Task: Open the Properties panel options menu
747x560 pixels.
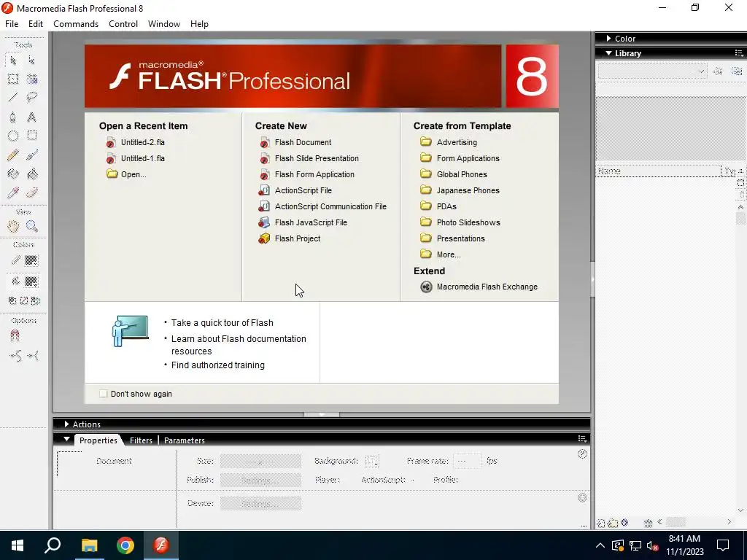Action: 582,438
